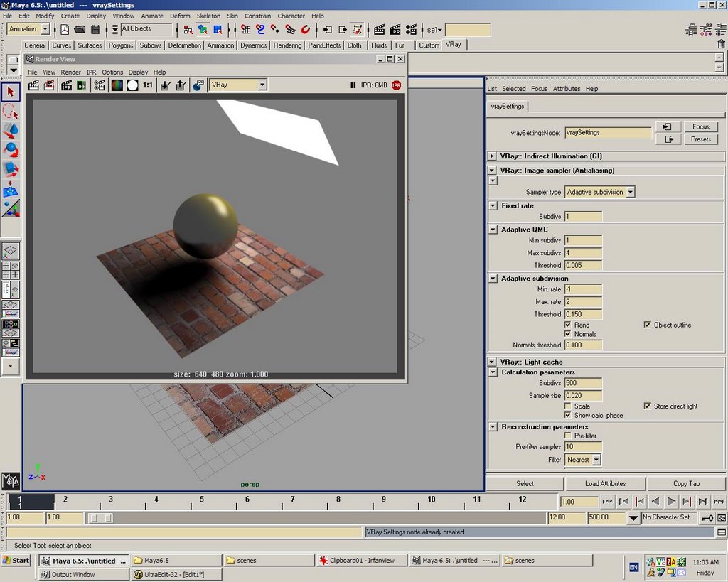Show RGB channels icon in Render View
This screenshot has height=582, width=728.
click(117, 85)
